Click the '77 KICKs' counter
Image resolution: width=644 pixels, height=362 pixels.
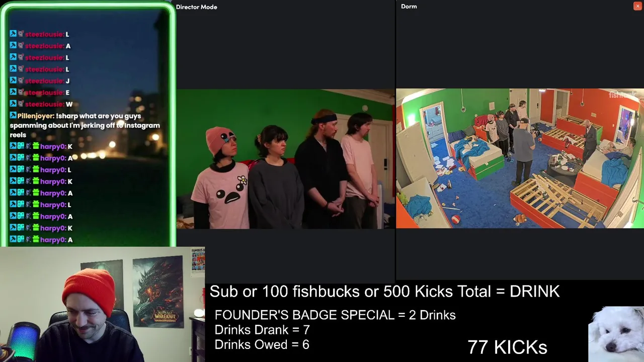coord(507,347)
